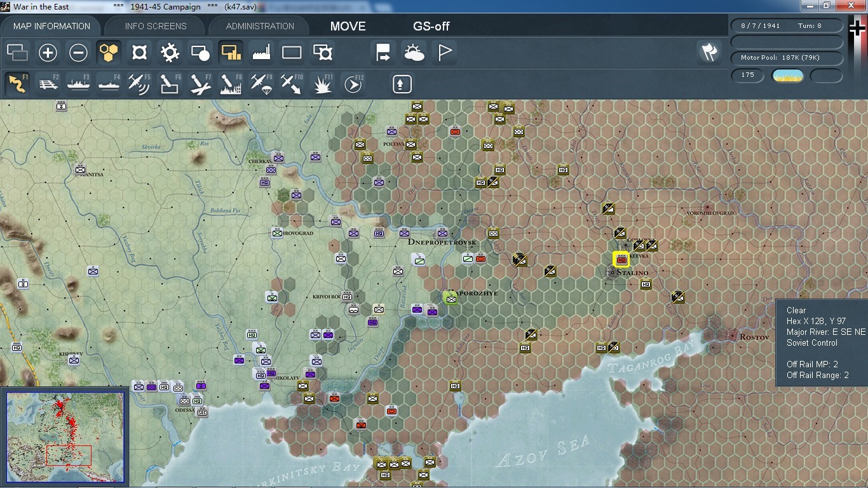Click the Voroshilovgrad city label
868x488 pixels.
[x=710, y=213]
